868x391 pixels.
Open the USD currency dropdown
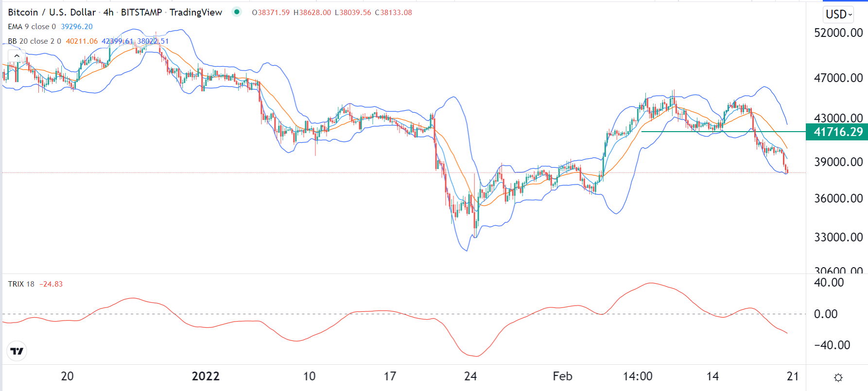click(838, 15)
